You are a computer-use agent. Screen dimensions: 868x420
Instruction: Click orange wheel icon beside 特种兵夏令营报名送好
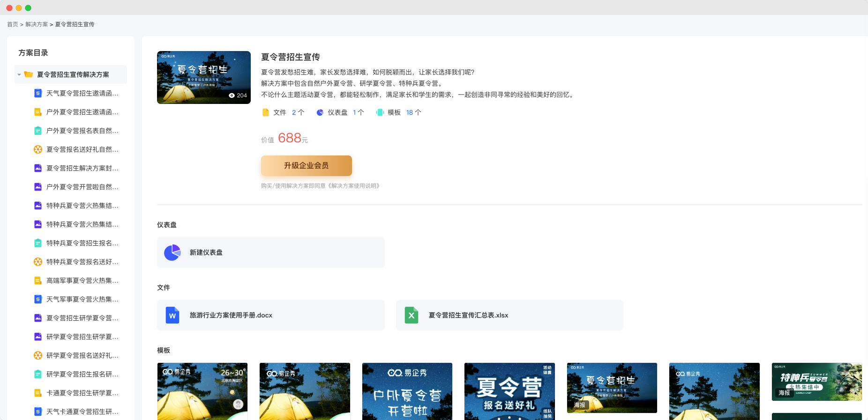(38, 262)
